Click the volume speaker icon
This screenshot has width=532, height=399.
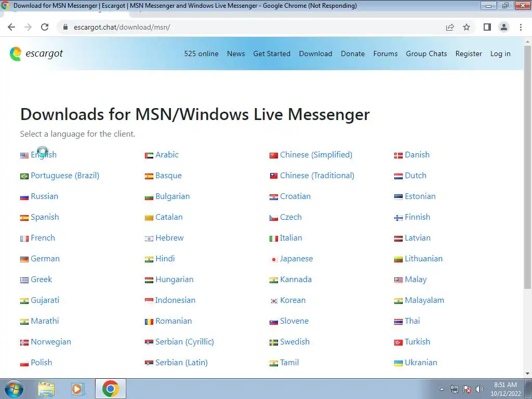480,389
